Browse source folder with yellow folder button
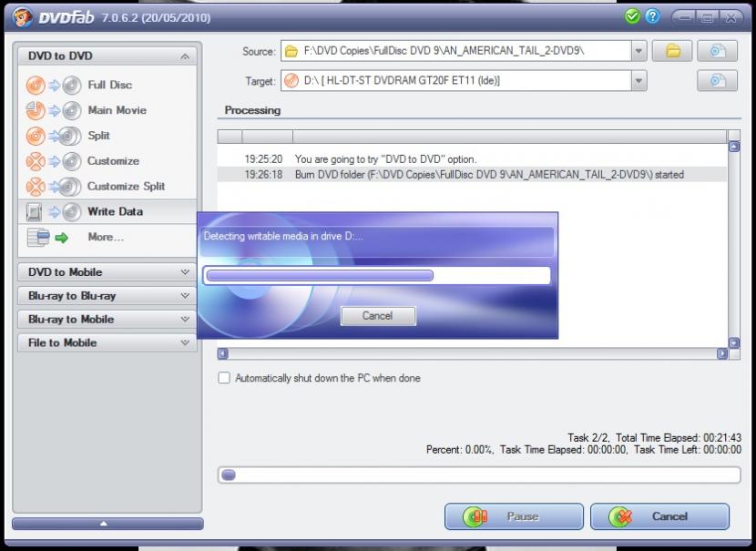 tap(672, 51)
